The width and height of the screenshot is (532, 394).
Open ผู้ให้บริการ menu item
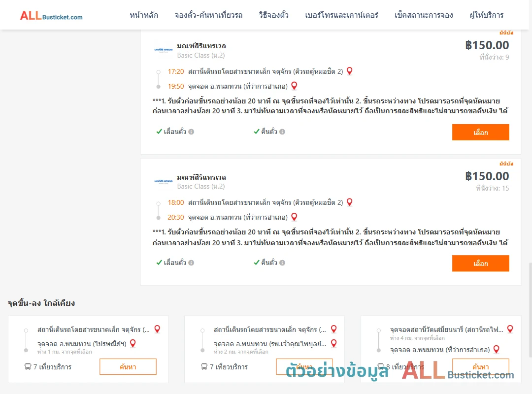click(486, 15)
